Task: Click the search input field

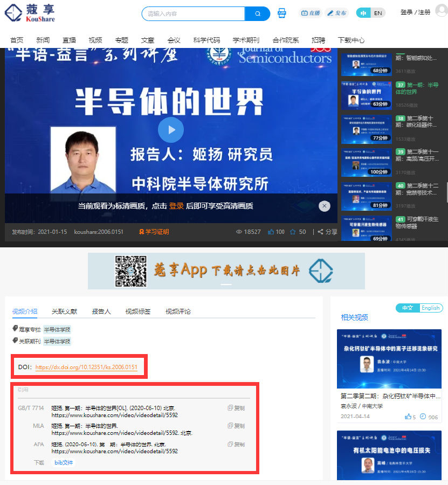Action: (x=194, y=13)
